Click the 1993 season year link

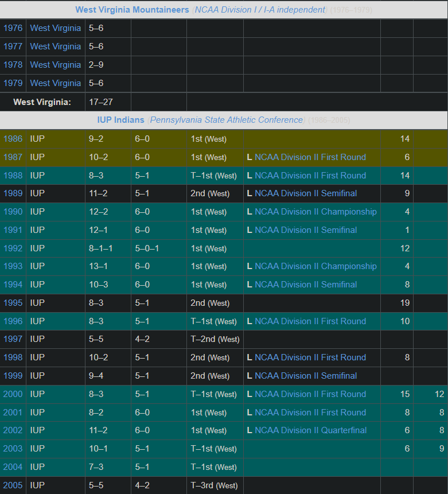pyautogui.click(x=13, y=266)
